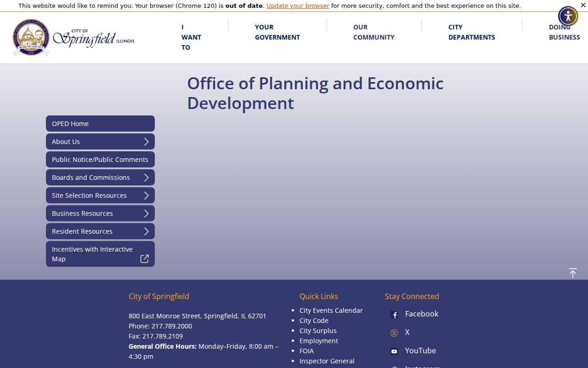This screenshot has width=588, height=368.
Task: Open the Doing Business menu
Action: pyautogui.click(x=565, y=32)
